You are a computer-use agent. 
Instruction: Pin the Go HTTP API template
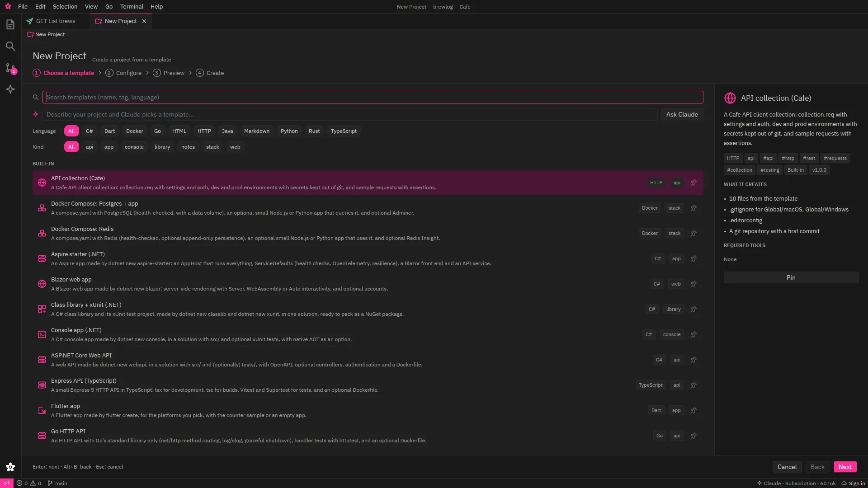click(693, 436)
